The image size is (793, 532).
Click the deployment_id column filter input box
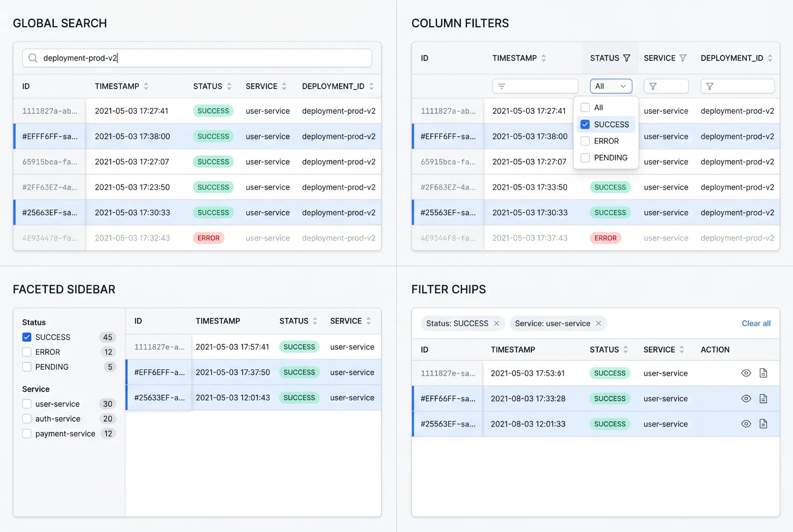[737, 86]
